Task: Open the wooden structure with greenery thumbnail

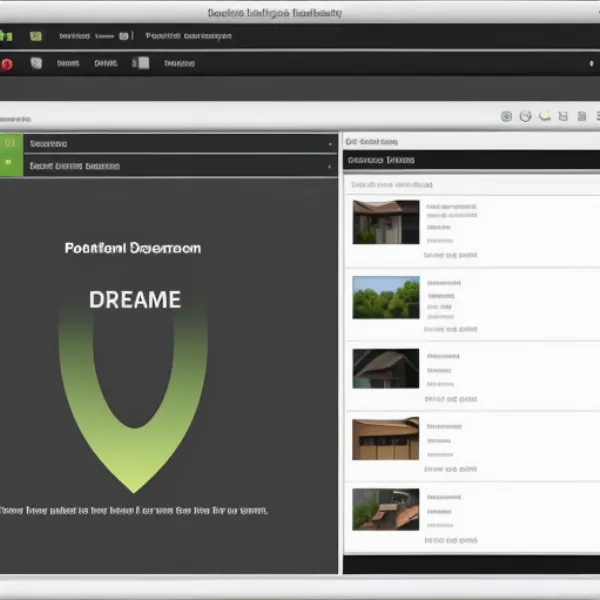Action: click(386, 509)
